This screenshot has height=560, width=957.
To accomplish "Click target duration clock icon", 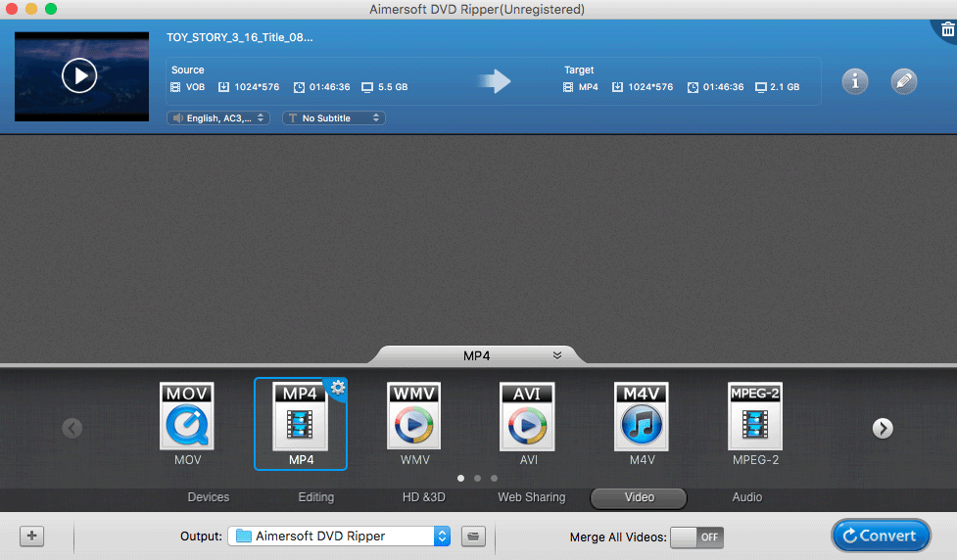I will 693,87.
